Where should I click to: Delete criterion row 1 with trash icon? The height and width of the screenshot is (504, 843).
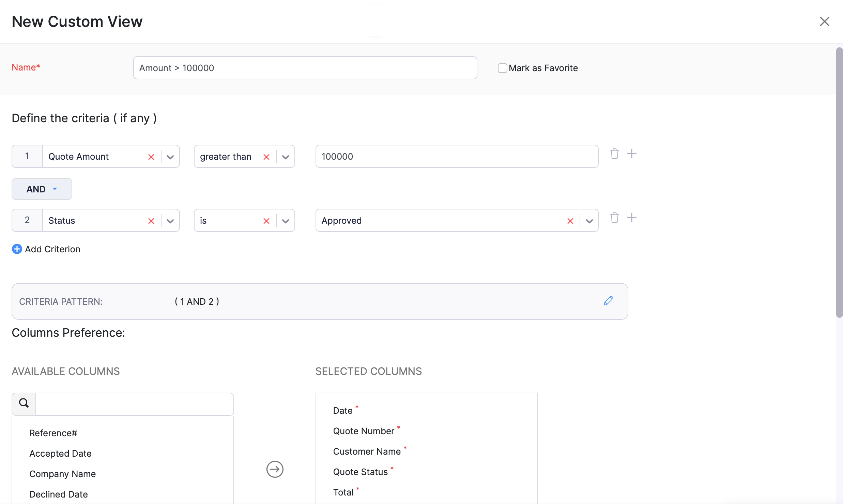(x=614, y=154)
